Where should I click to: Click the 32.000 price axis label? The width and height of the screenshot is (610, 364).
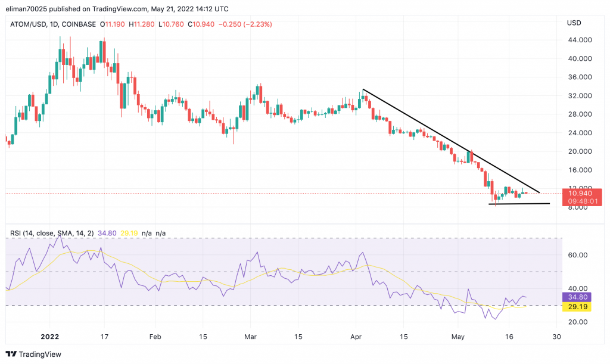(x=580, y=96)
